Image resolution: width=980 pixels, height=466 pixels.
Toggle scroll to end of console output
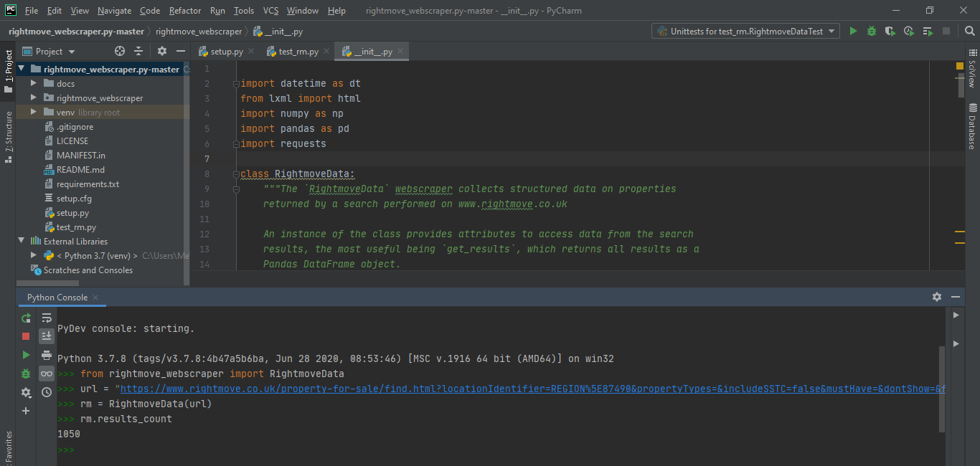click(x=47, y=336)
